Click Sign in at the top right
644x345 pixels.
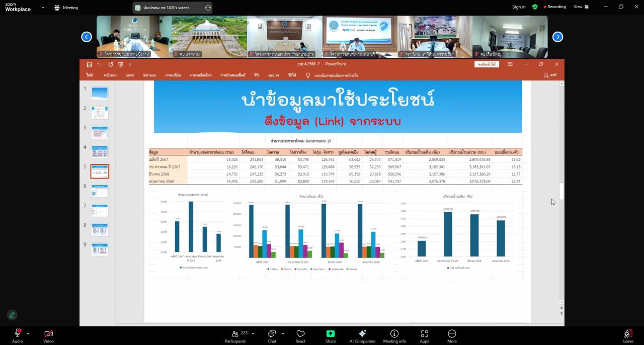[x=519, y=7]
